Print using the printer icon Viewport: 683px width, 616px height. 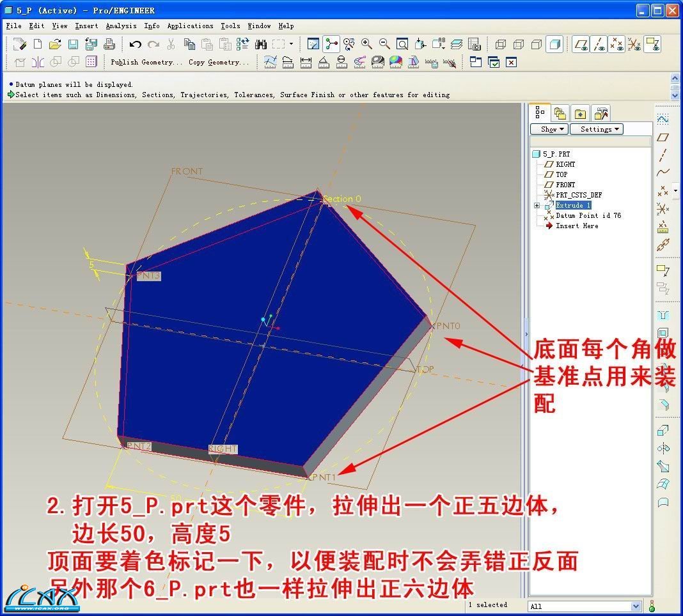point(109,44)
